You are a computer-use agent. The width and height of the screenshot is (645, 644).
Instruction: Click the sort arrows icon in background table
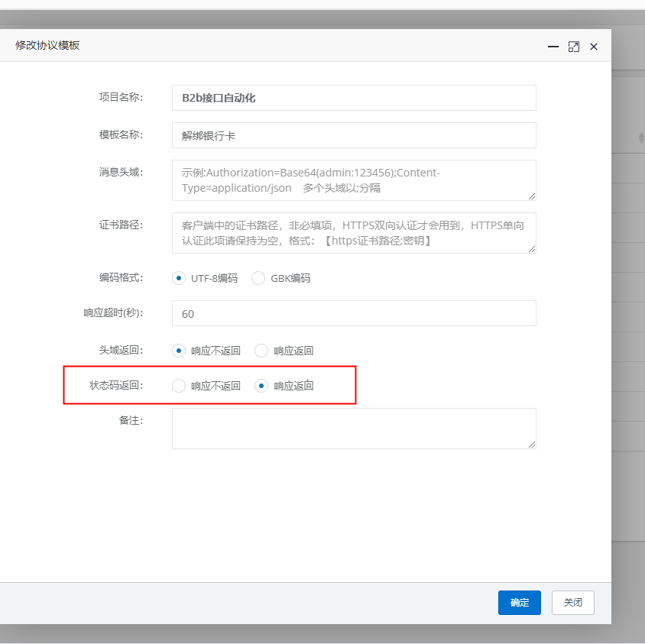pyautogui.click(x=640, y=138)
